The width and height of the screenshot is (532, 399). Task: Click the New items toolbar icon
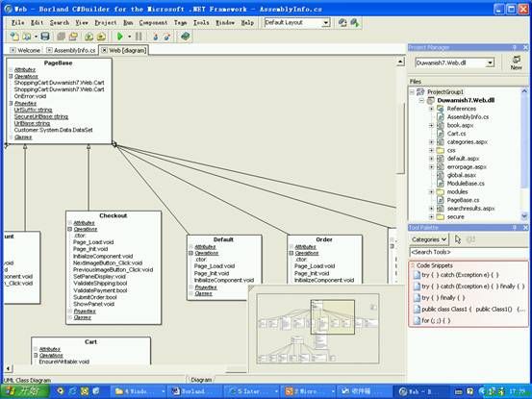pos(14,37)
